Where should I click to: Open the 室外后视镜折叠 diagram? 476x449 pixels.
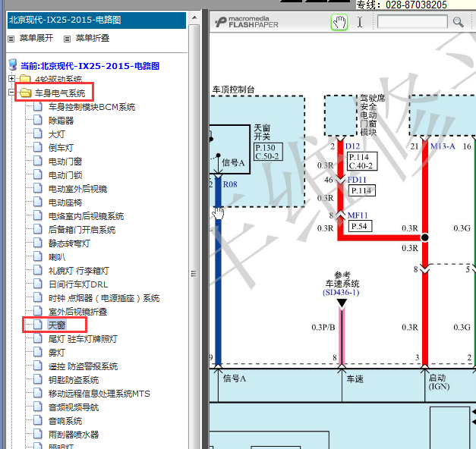[x=77, y=312]
